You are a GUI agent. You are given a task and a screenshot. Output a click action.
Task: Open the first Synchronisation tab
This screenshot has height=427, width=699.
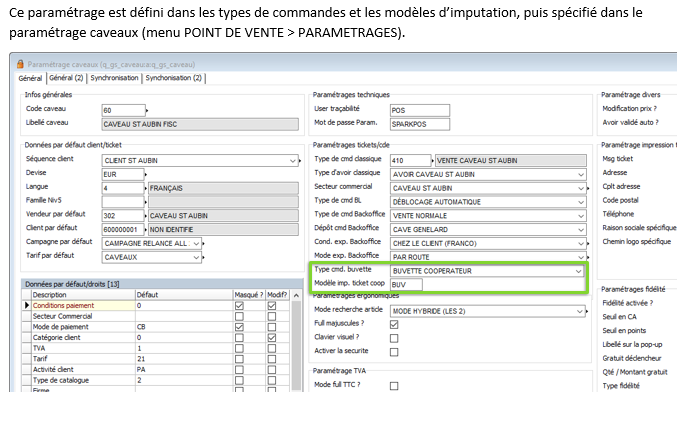coord(114,78)
